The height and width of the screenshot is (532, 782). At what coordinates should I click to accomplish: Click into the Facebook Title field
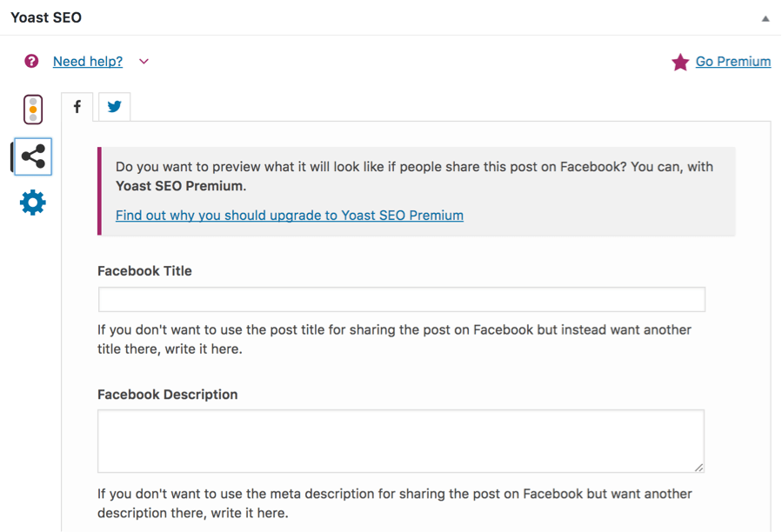pyautogui.click(x=402, y=299)
